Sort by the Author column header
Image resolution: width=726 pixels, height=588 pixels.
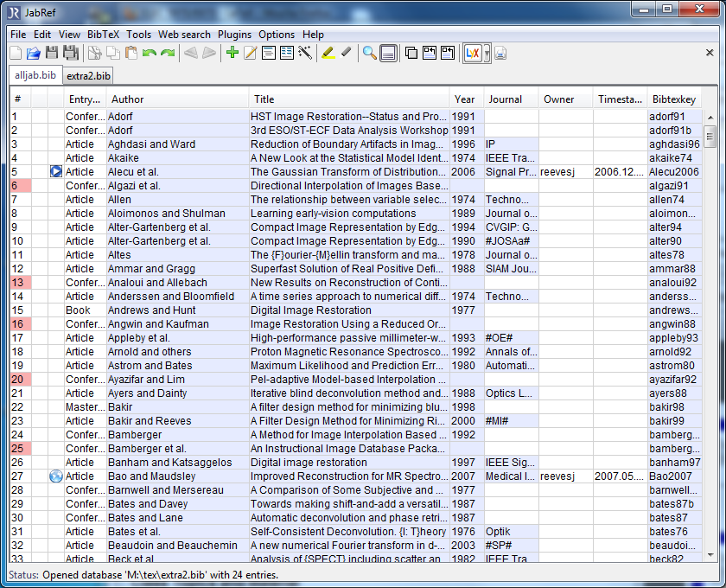177,99
